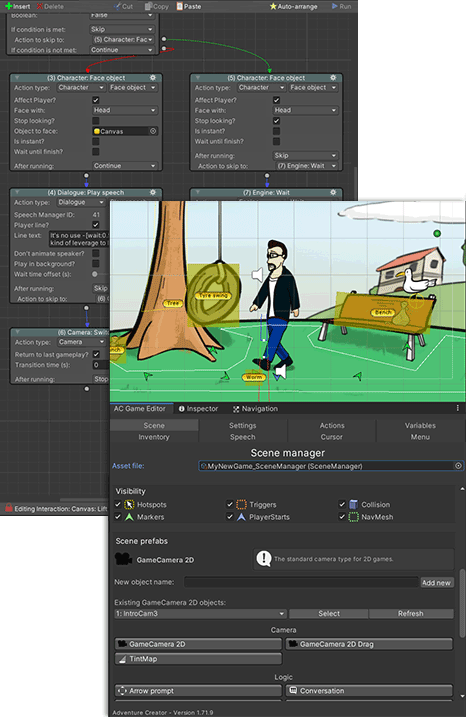
Task: Click the GameCamera 2D camera icon in Scene prefabs
Action: 123,559
